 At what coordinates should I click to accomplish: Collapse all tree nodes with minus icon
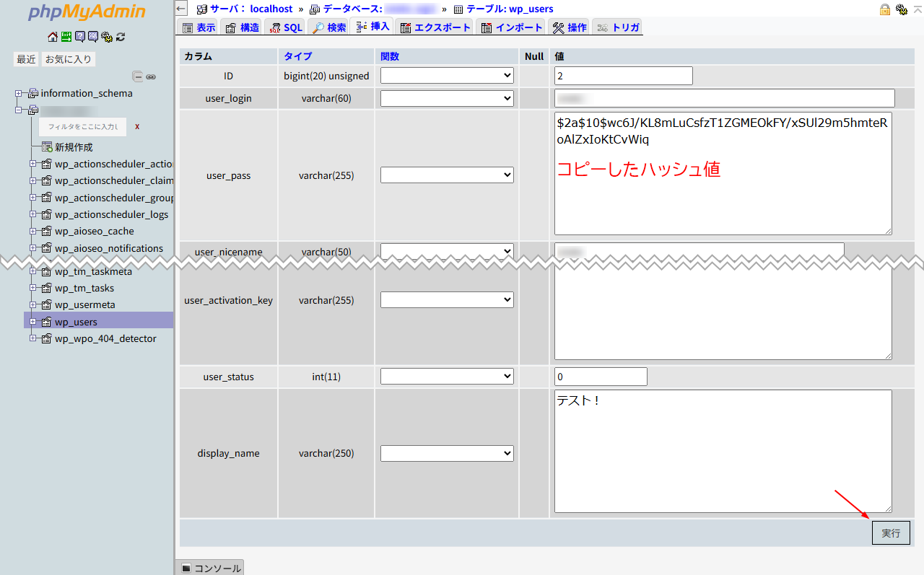pos(137,76)
